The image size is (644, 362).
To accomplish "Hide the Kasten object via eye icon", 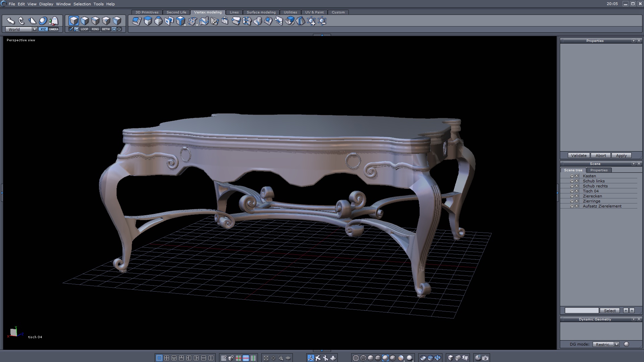I will (x=577, y=176).
